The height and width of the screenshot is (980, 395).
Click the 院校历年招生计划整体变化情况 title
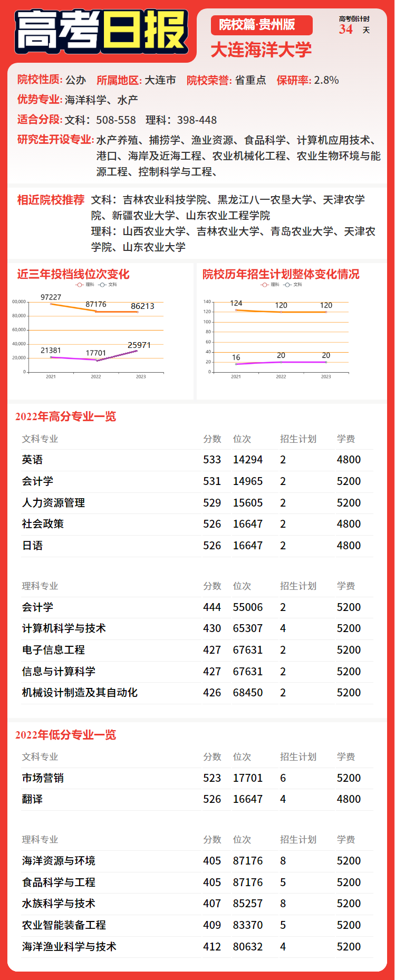pyautogui.click(x=281, y=274)
